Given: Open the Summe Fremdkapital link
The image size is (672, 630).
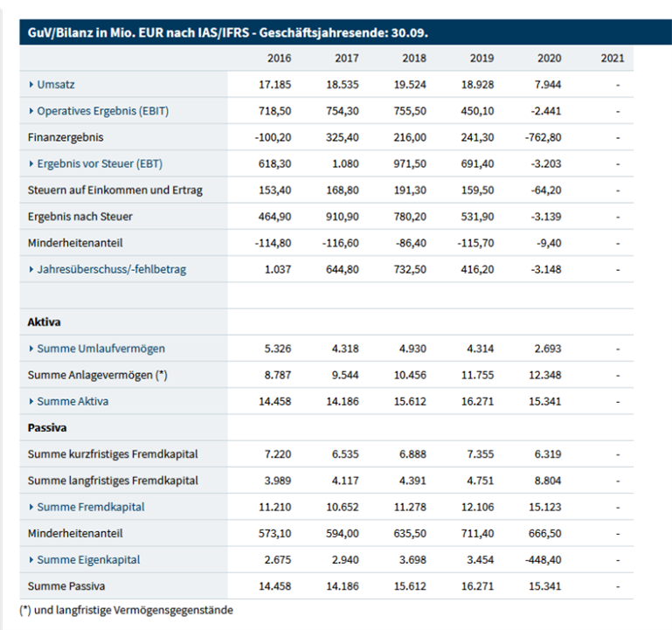Looking at the screenshot, I should click(x=91, y=507).
